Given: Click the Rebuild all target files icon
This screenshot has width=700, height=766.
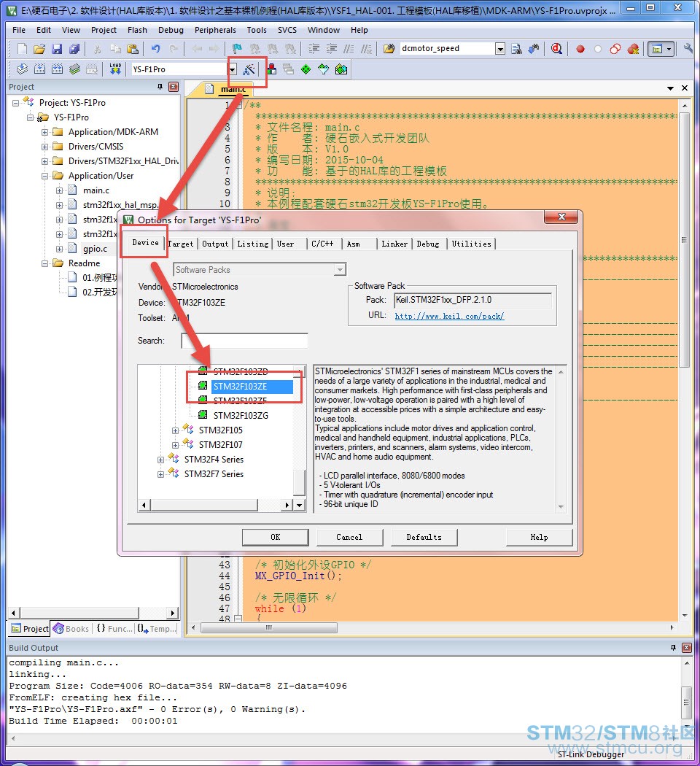Looking at the screenshot, I should [x=57, y=69].
